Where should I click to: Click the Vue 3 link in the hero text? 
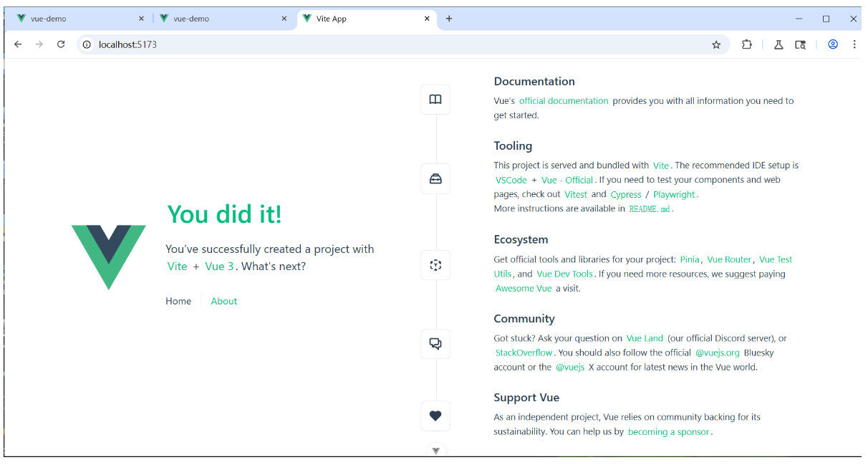[x=219, y=267]
